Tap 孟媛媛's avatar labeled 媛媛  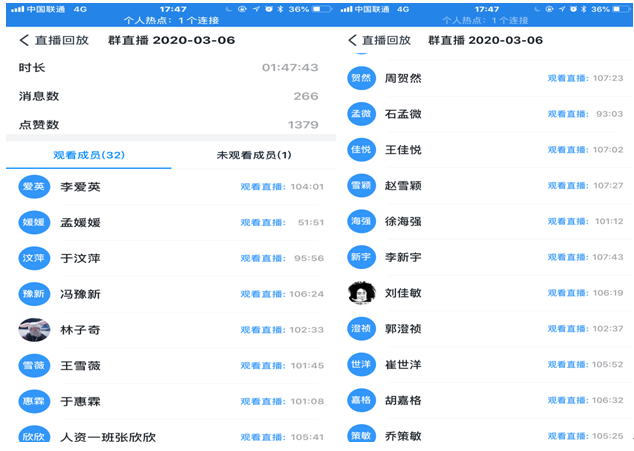(34, 222)
